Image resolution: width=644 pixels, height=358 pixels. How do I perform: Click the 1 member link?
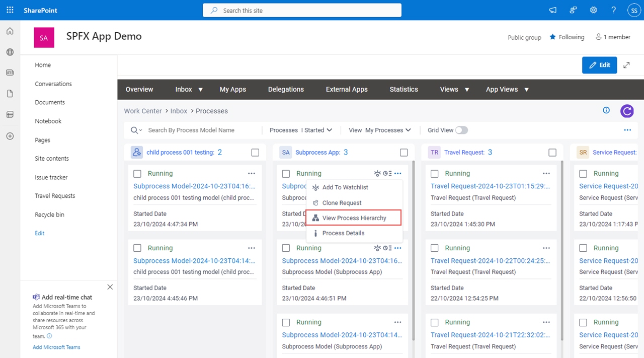(x=613, y=37)
